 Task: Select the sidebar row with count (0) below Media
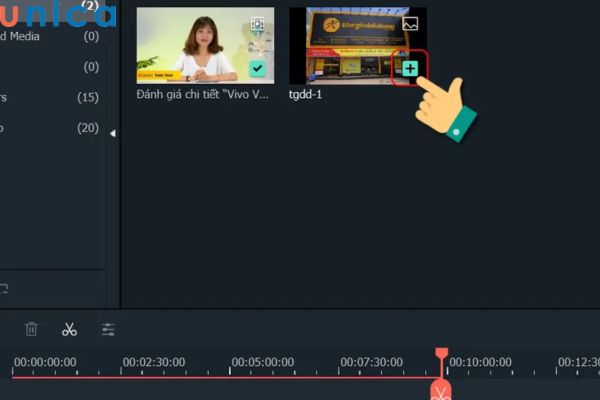pyautogui.click(x=49, y=67)
